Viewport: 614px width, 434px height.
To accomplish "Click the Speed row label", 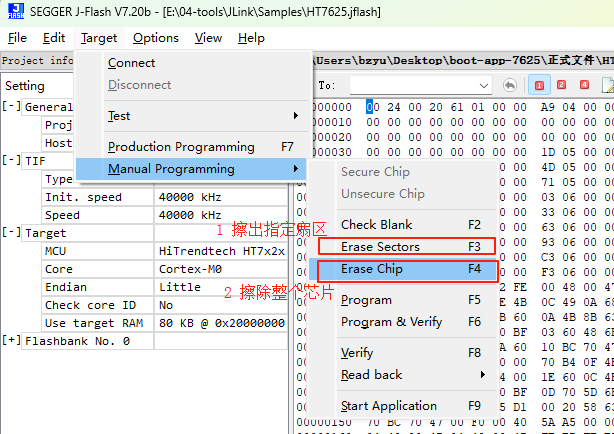I will [62, 215].
